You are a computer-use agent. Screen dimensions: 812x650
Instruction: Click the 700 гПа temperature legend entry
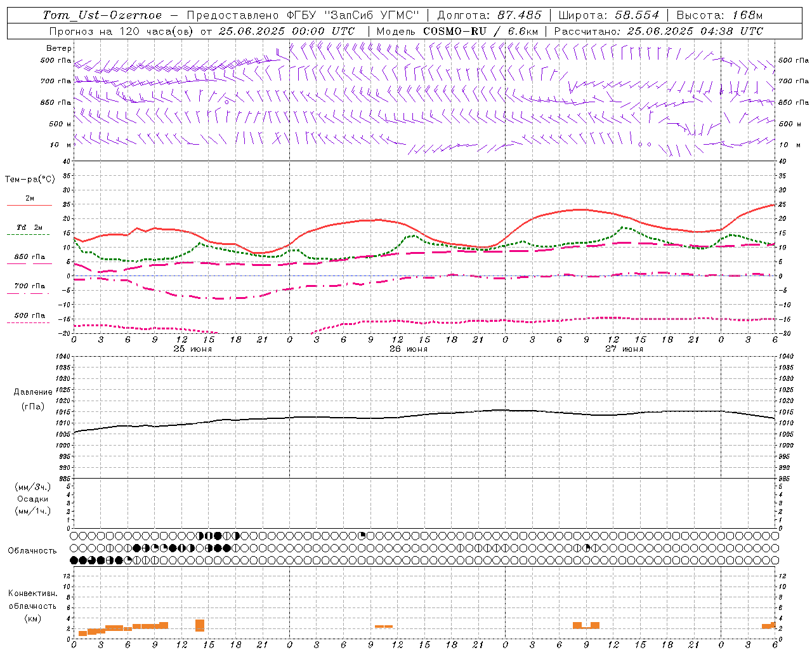(x=30, y=286)
